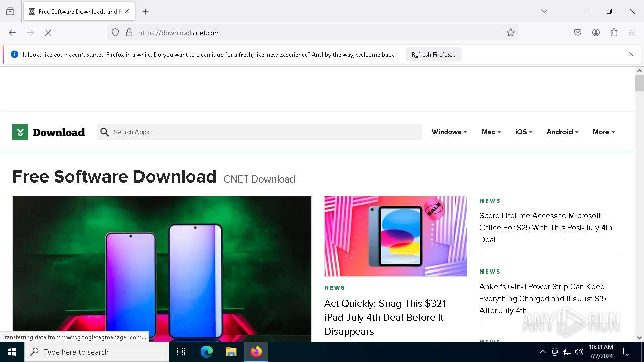This screenshot has width=644, height=362.
Task: Click the search magnifier icon
Action: [104, 132]
